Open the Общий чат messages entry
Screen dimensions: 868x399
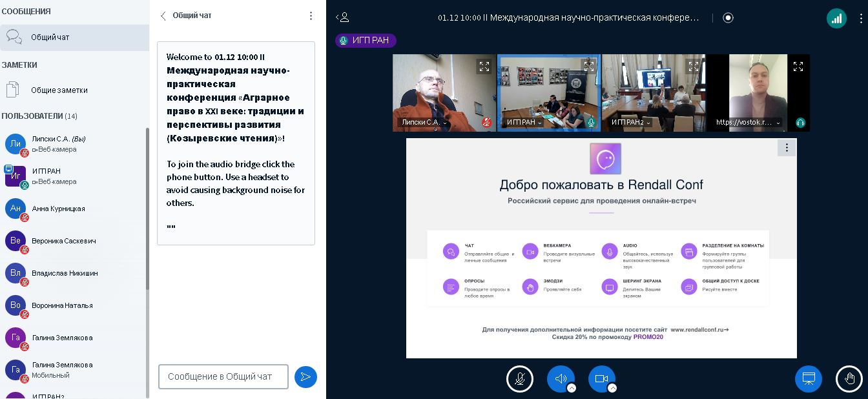[74, 37]
